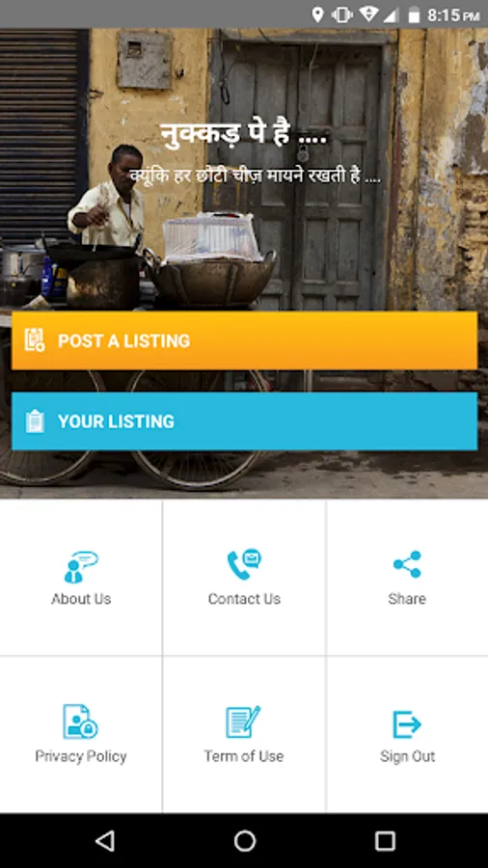Select the About Us label
The height and width of the screenshot is (868, 488).
81,599
